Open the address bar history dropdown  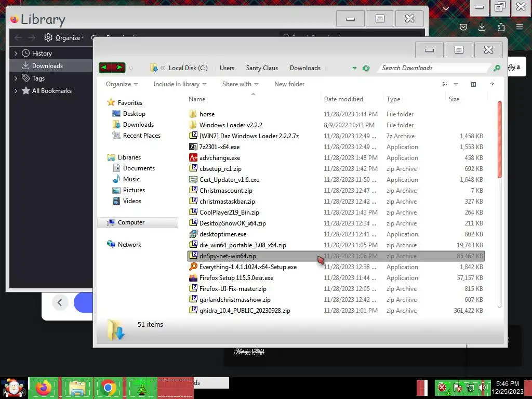pyautogui.click(x=354, y=68)
